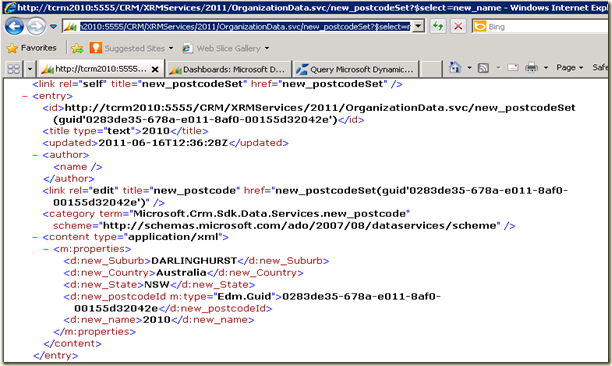Open the Print dropdown arrow
This screenshot has height=366, width=612.
(546, 68)
